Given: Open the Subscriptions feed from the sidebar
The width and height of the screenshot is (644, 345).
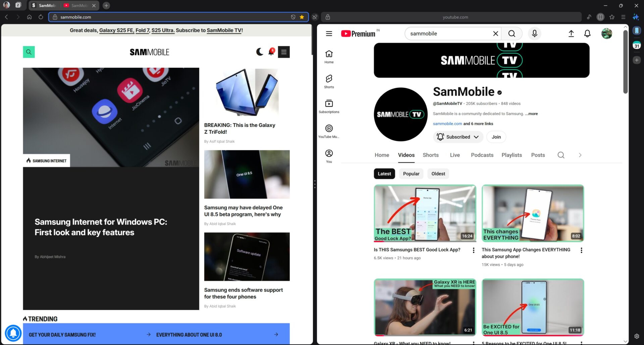Looking at the screenshot, I should pos(329,106).
